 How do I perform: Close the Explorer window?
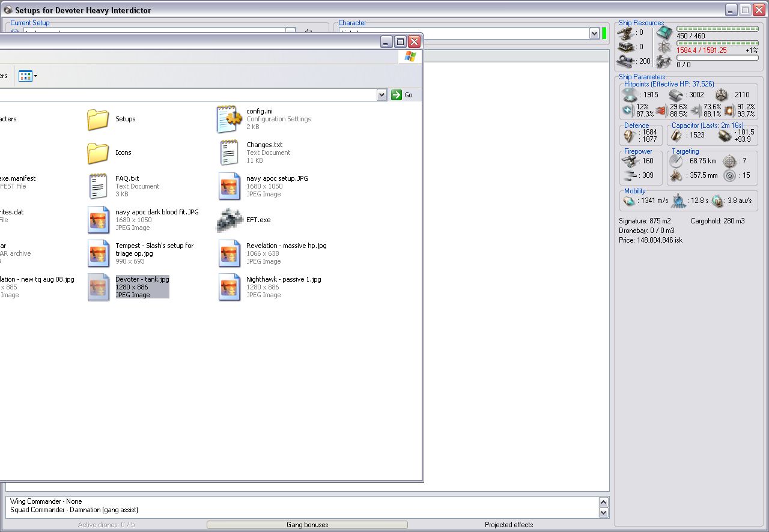coord(414,41)
